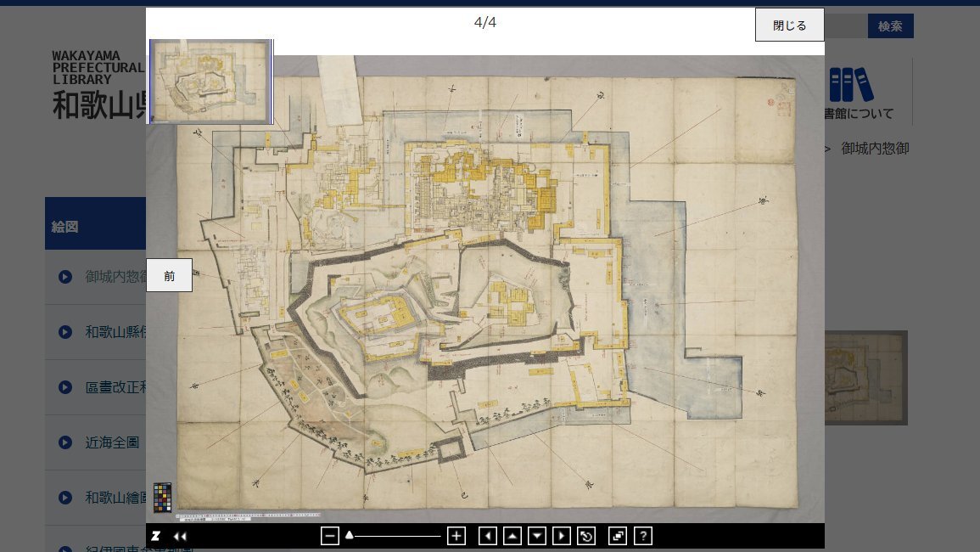
Task: Click the zoom out minus button
Action: tap(330, 536)
